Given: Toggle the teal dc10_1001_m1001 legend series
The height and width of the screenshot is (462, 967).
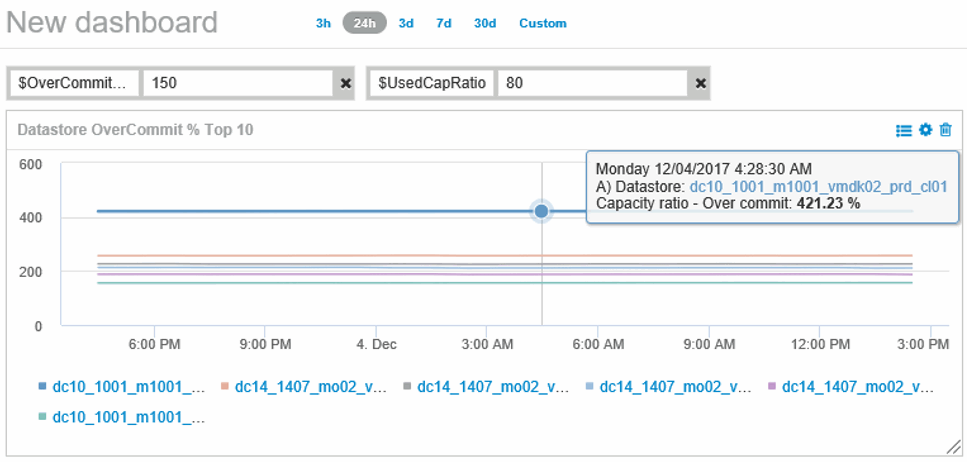Looking at the screenshot, I should pos(129,417).
